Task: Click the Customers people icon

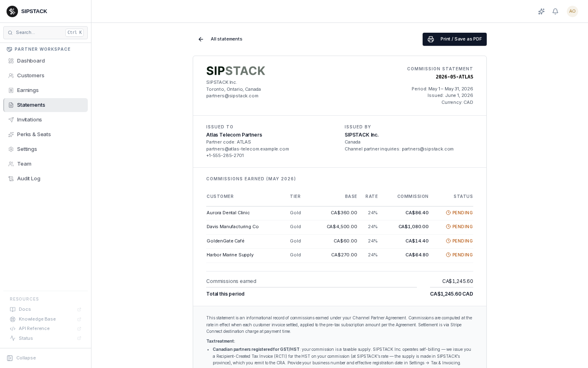Action: tap(11, 76)
